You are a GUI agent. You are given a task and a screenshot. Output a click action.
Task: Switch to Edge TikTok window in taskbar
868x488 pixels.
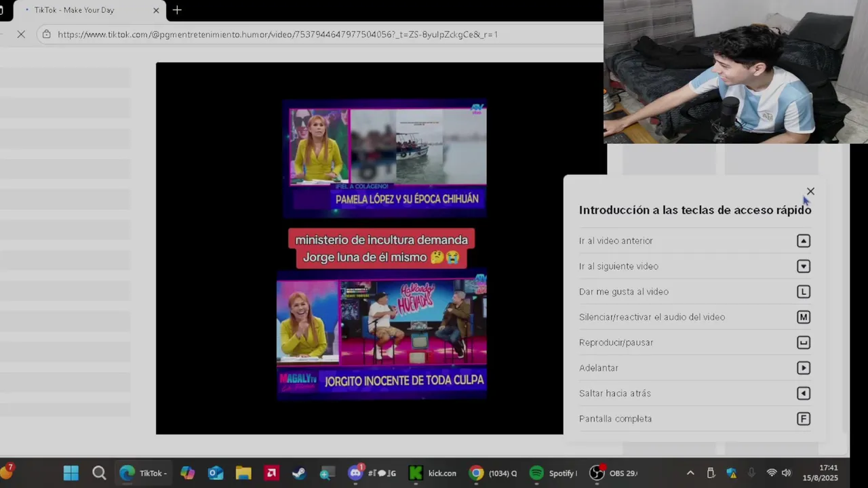(x=143, y=473)
